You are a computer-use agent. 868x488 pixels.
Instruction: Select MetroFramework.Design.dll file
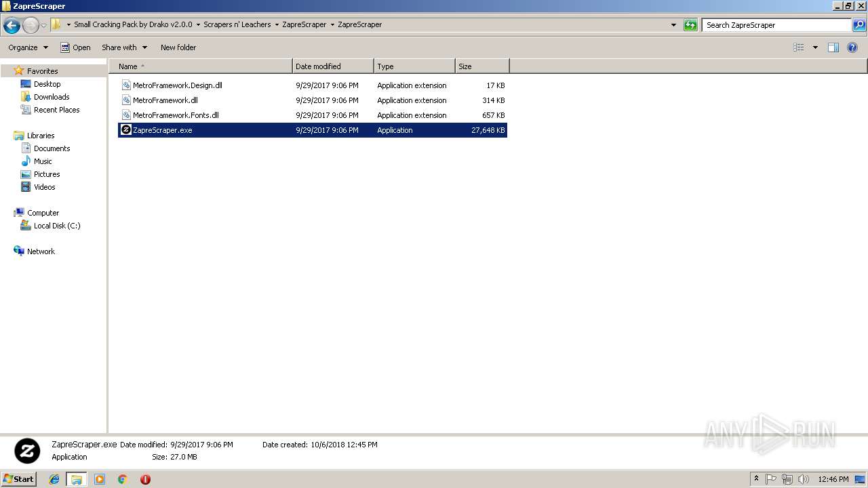[313, 85]
